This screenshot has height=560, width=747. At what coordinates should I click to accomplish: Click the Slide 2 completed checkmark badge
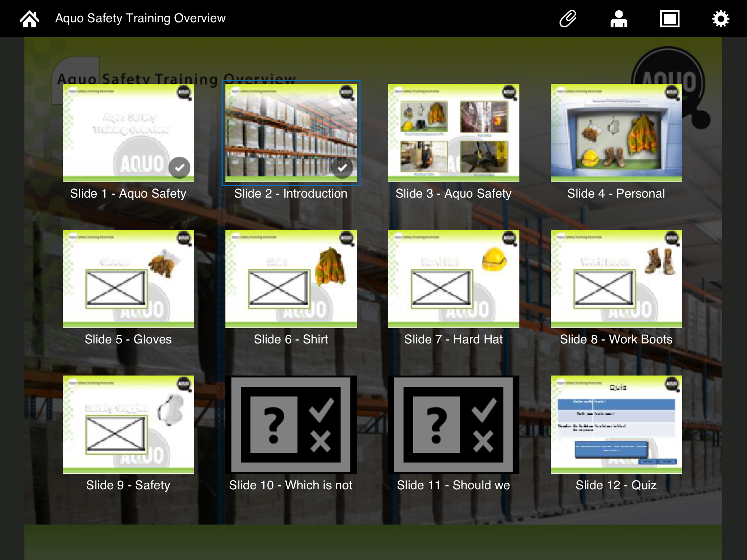pos(342,168)
